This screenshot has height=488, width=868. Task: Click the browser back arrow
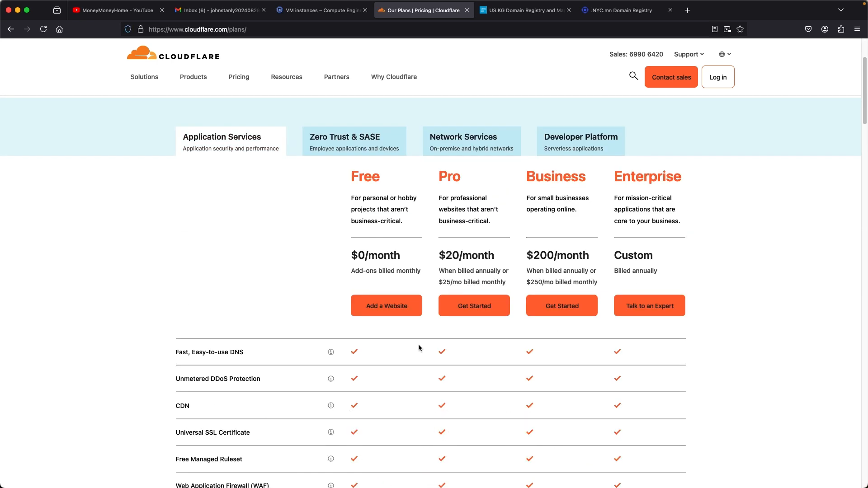[11, 29]
